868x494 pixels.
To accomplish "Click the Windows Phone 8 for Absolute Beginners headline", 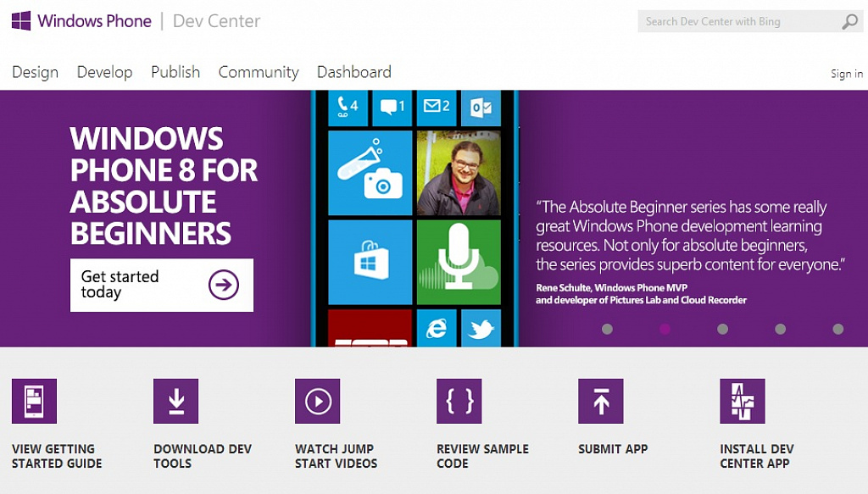I will pyautogui.click(x=164, y=186).
